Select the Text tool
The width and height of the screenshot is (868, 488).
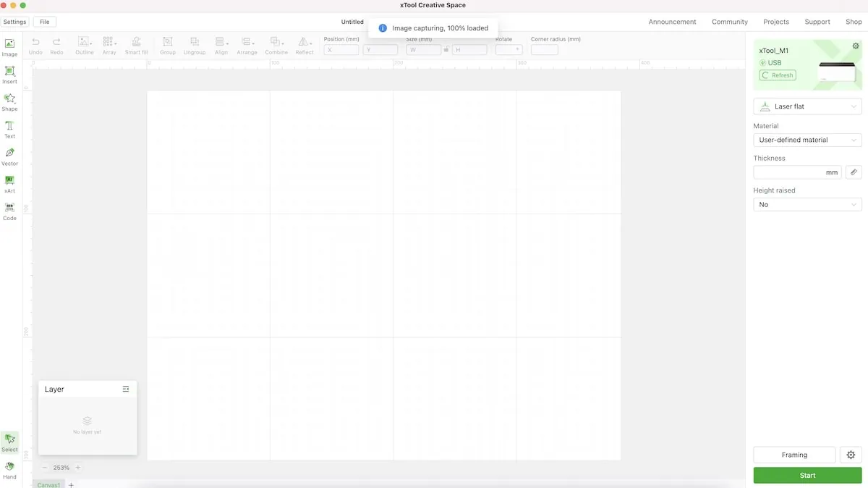click(x=9, y=130)
